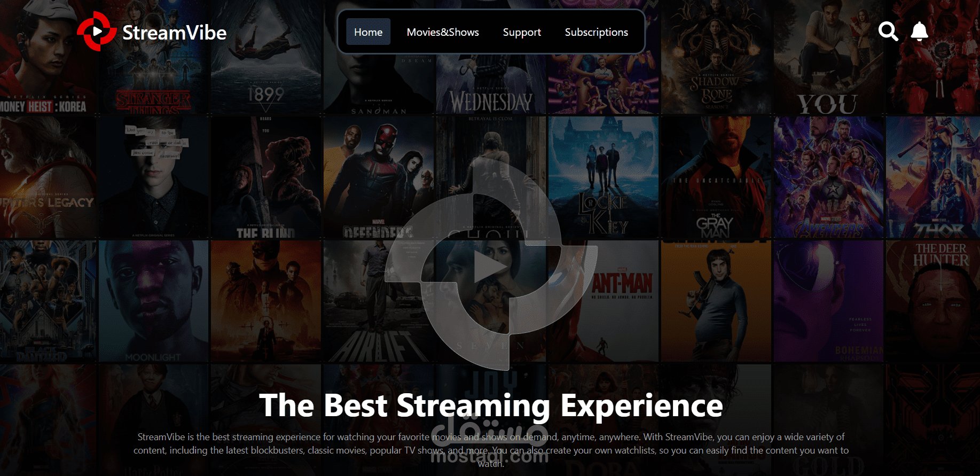Select the Home nav tab
This screenshot has height=476, width=980.
369,32
